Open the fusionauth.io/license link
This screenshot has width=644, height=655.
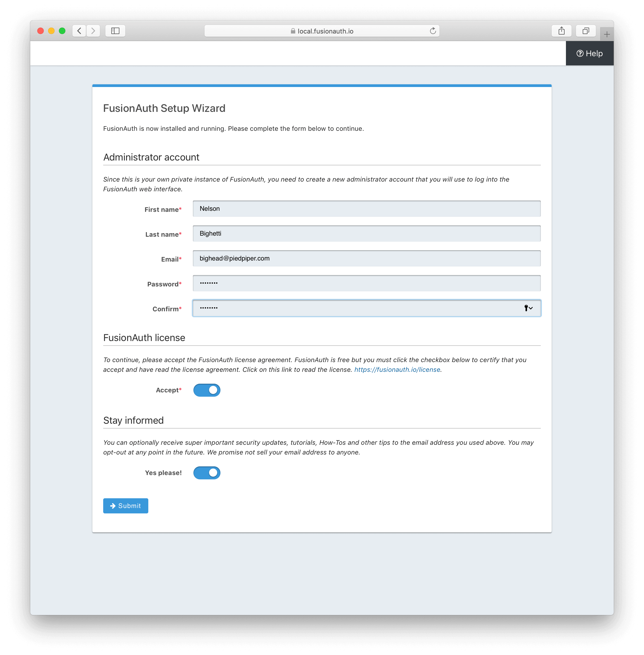pos(397,369)
